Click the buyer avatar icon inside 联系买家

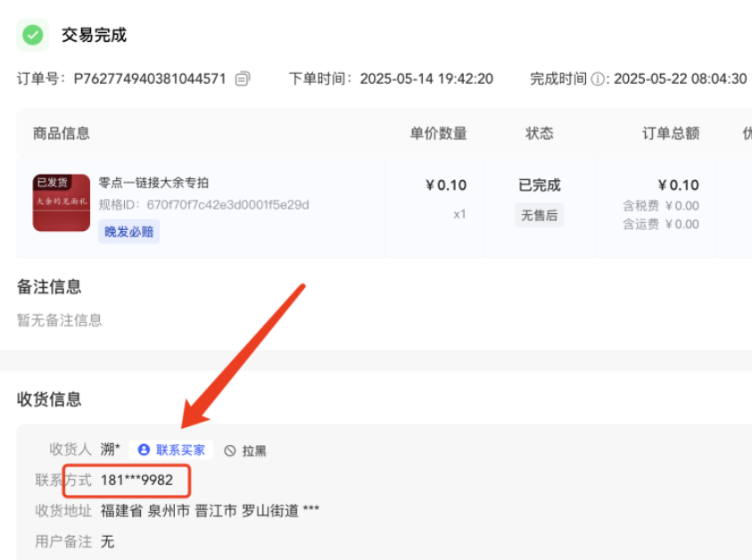pyautogui.click(x=145, y=449)
